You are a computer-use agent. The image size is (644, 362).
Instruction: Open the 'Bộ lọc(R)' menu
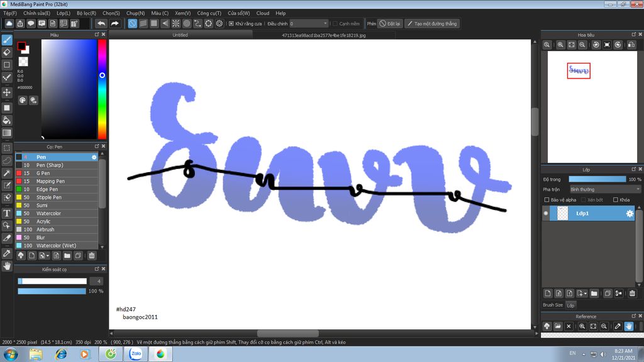(86, 13)
